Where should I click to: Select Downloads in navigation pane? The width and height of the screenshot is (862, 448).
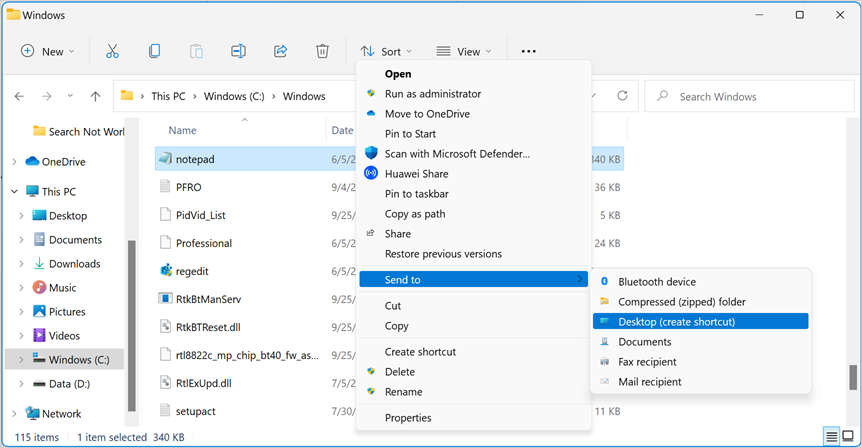click(75, 264)
